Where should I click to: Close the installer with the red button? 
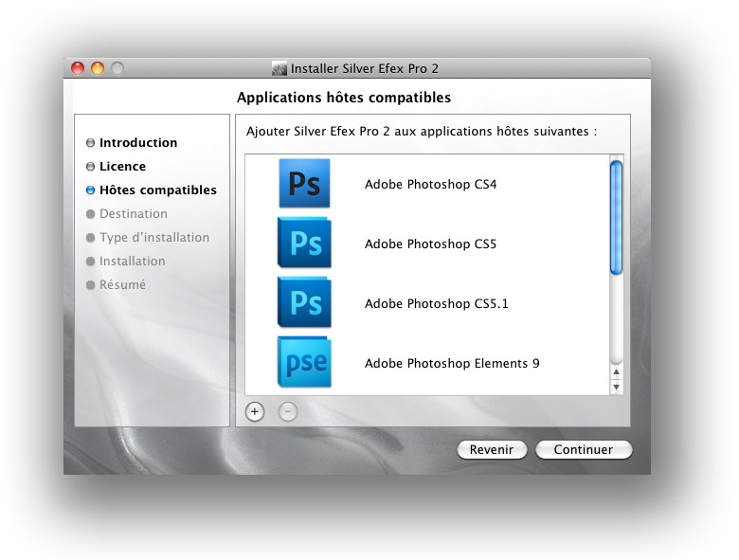click(x=78, y=68)
